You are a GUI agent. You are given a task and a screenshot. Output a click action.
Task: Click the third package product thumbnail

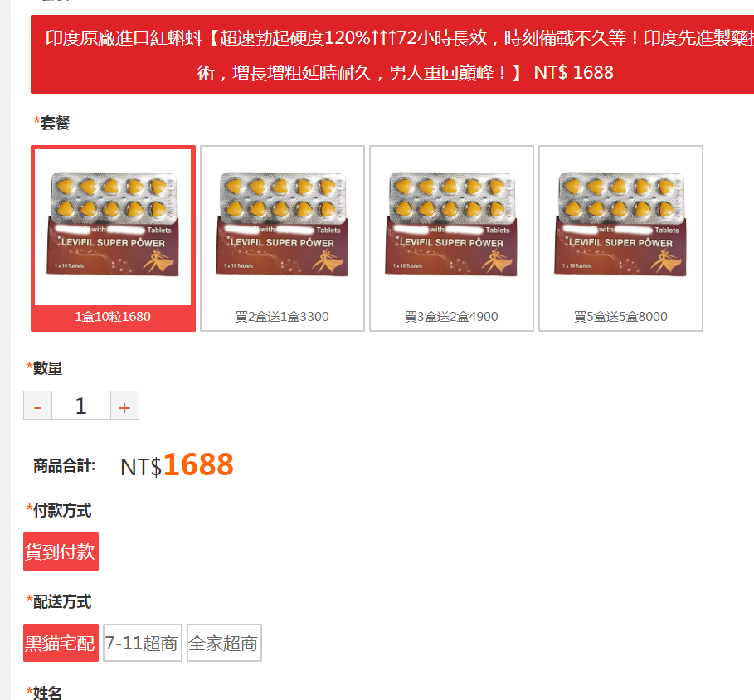451,224
